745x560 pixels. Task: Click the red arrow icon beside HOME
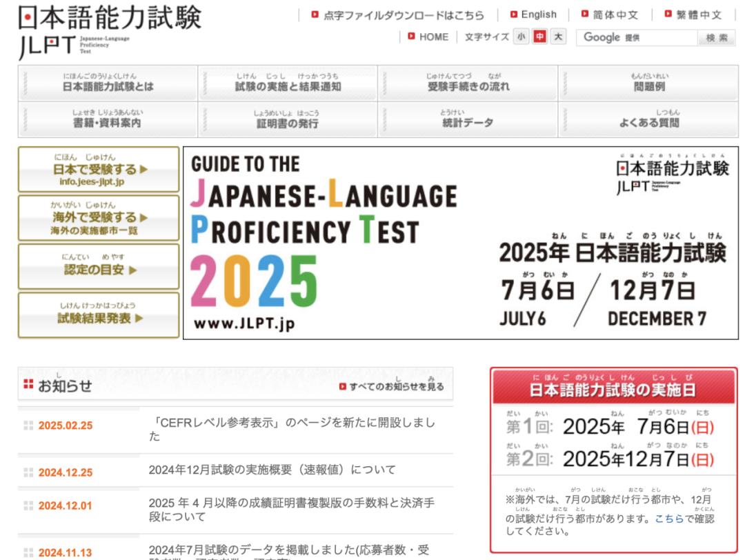click(x=411, y=36)
